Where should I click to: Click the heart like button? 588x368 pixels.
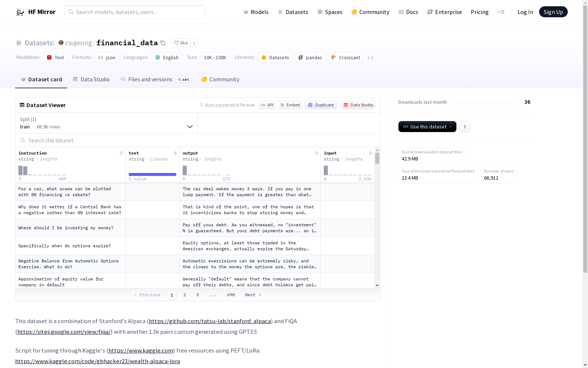(x=181, y=43)
